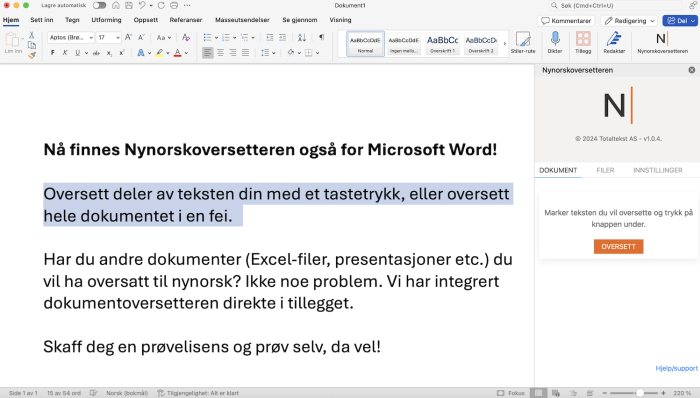700x398 pixels.
Task: Toggle the Lagre automatisk switch
Action: (99, 5)
